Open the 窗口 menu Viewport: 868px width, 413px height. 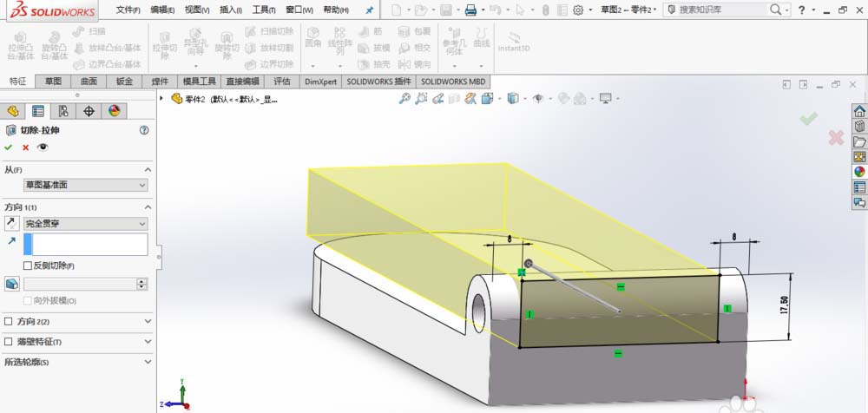[299, 10]
